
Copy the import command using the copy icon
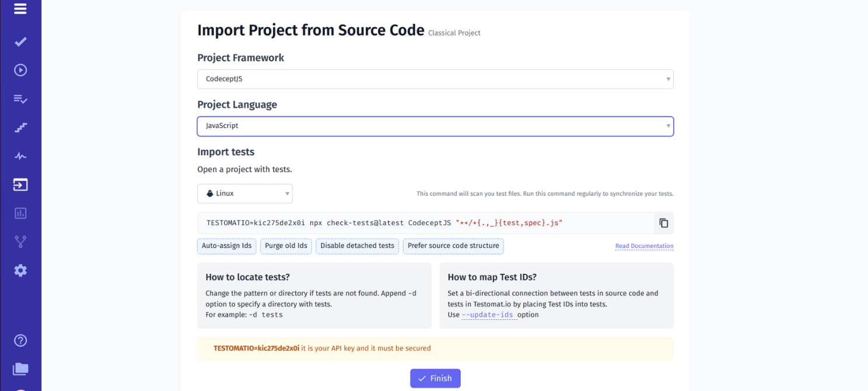(x=663, y=222)
